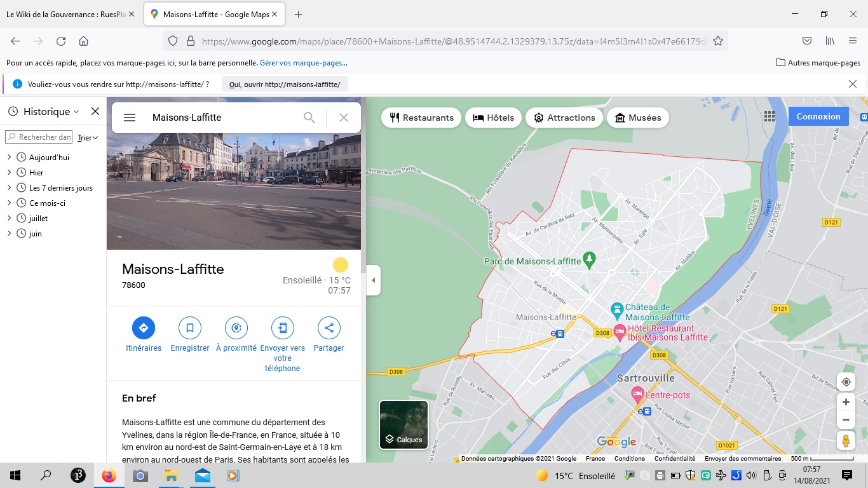Click Envoyer vers votre téléphone icon
The image size is (868, 488).
coord(283,328)
